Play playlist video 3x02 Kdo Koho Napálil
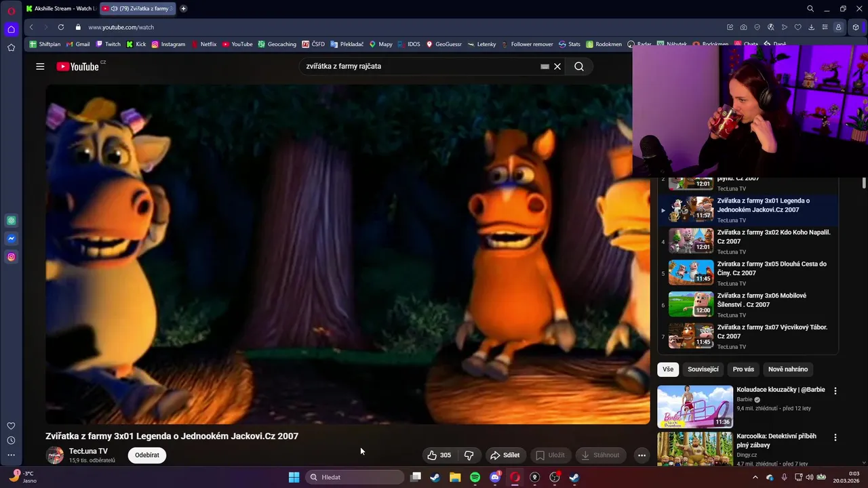The image size is (868, 488). 749,241
